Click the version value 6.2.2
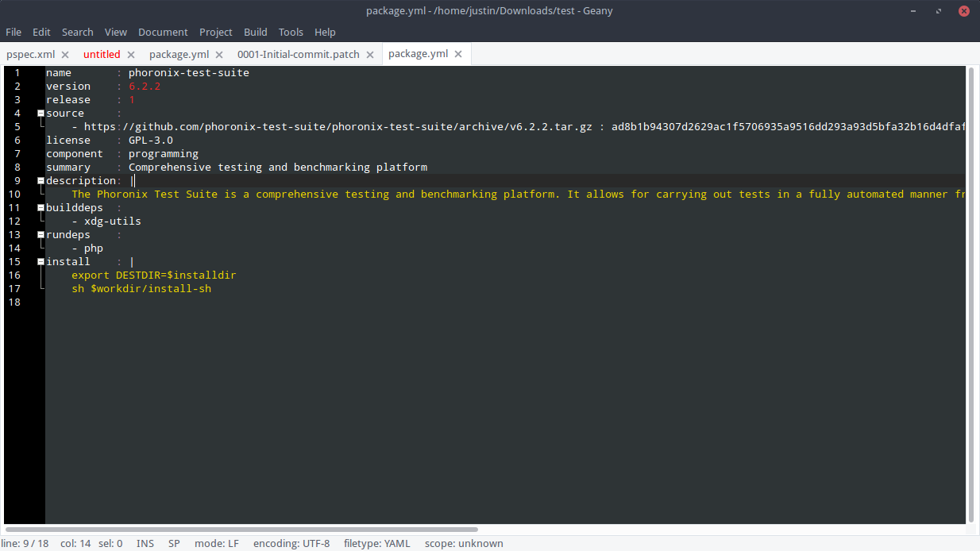 (145, 87)
